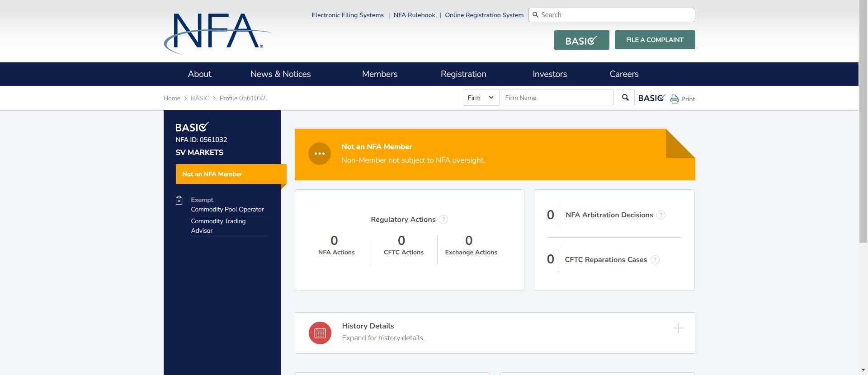Go to BASIC in the breadcrumb
This screenshot has height=375, width=868.
coord(200,98)
